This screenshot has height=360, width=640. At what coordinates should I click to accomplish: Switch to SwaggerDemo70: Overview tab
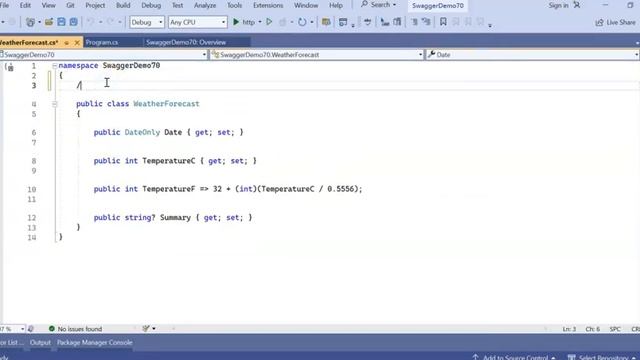(x=186, y=42)
